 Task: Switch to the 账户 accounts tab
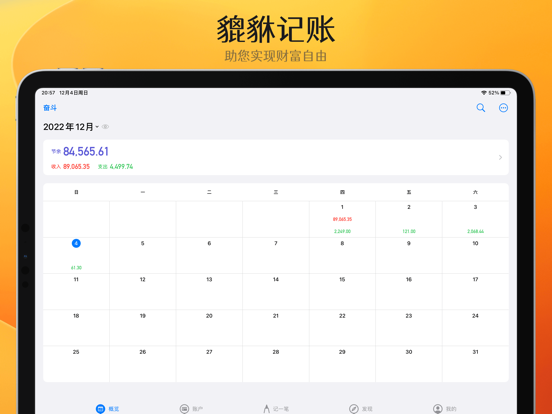[x=191, y=409]
